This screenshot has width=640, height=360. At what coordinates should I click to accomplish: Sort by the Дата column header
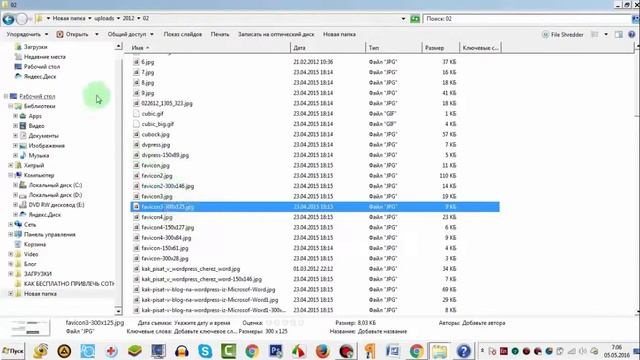[328, 48]
